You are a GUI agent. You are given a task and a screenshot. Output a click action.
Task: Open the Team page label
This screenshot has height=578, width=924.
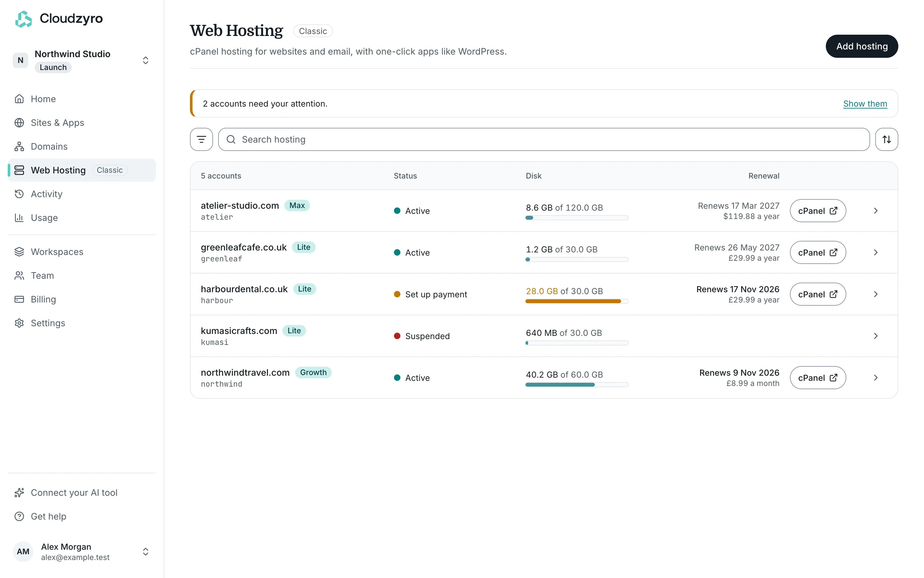pos(42,275)
